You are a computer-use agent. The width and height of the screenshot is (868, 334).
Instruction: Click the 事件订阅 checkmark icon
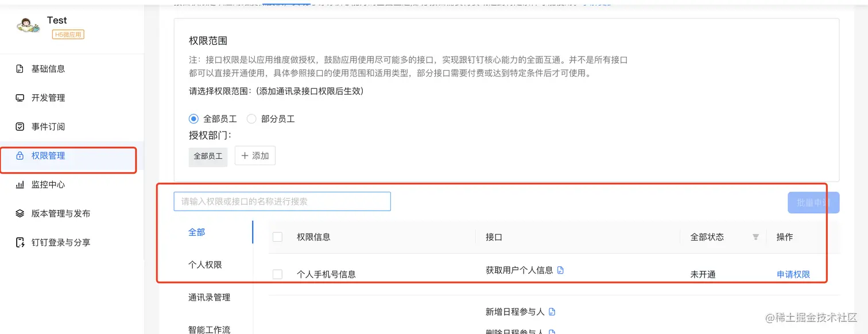click(20, 127)
